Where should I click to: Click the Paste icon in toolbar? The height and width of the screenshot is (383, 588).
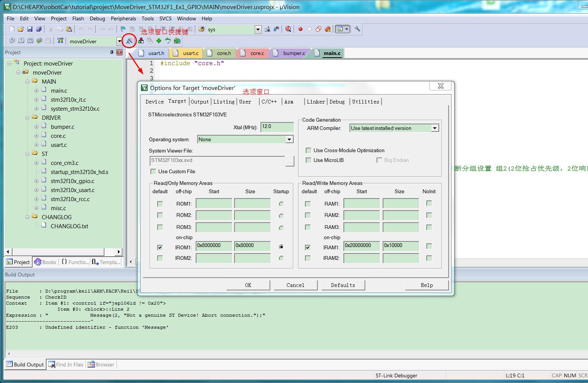coord(69,29)
